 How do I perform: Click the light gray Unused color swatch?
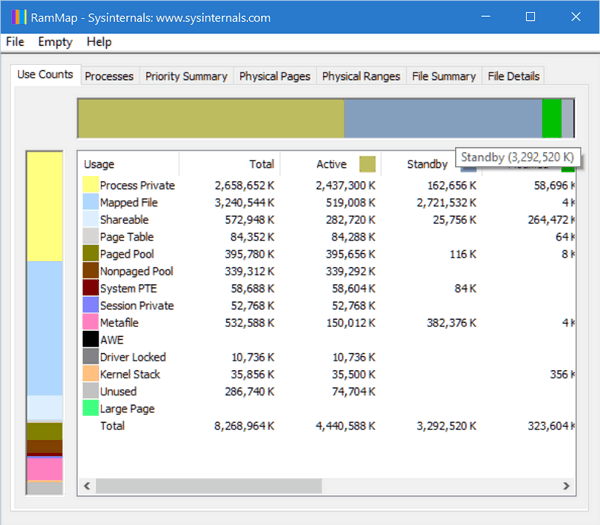coord(91,391)
